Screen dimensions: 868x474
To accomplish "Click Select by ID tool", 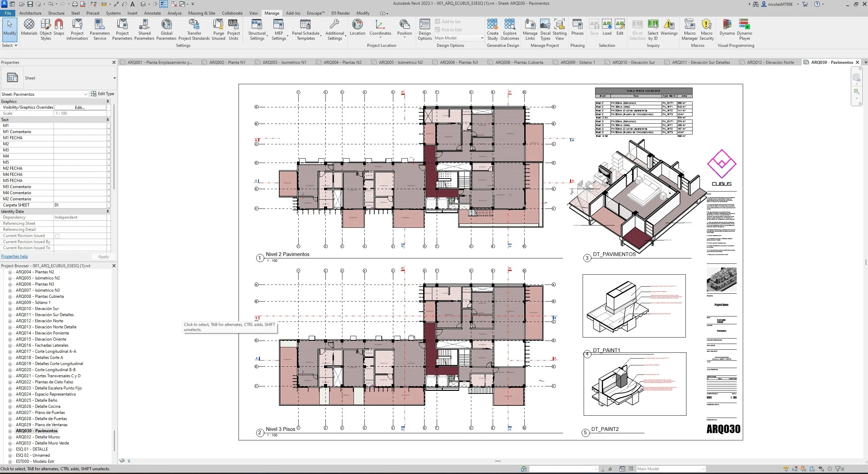I will coord(653,30).
